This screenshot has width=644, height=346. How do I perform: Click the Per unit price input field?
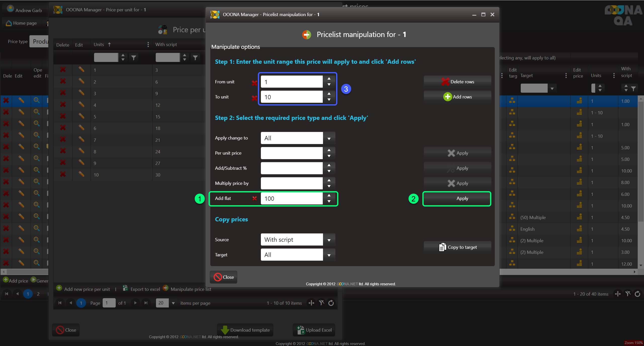(292, 153)
